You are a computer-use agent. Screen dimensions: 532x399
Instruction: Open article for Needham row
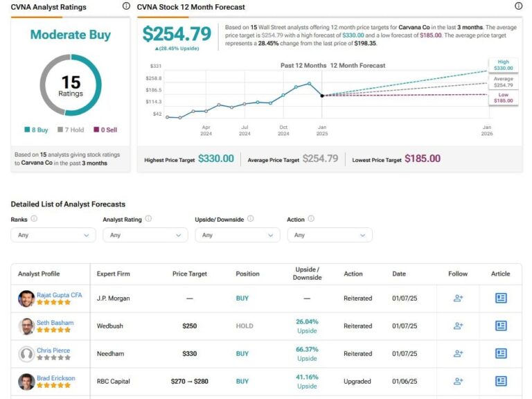pos(501,353)
